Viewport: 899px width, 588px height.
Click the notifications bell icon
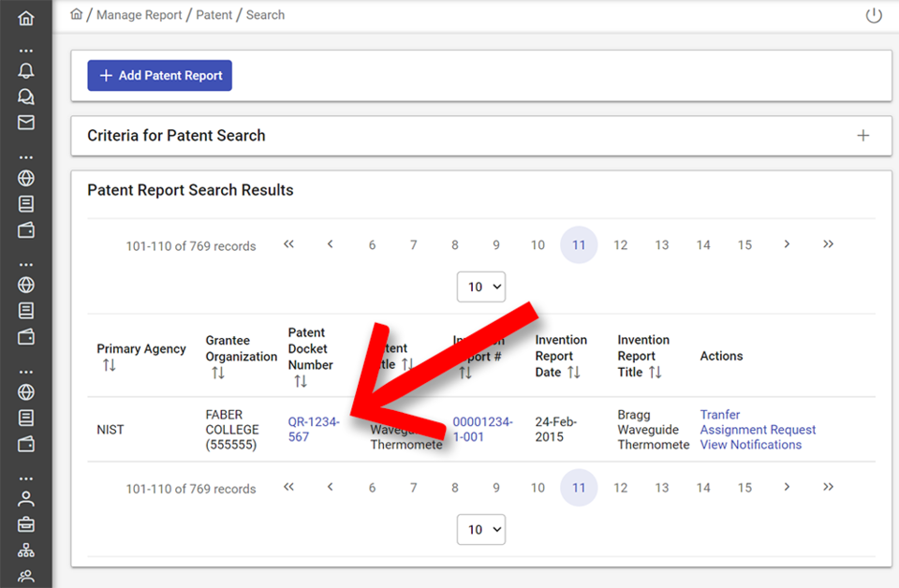point(25,70)
